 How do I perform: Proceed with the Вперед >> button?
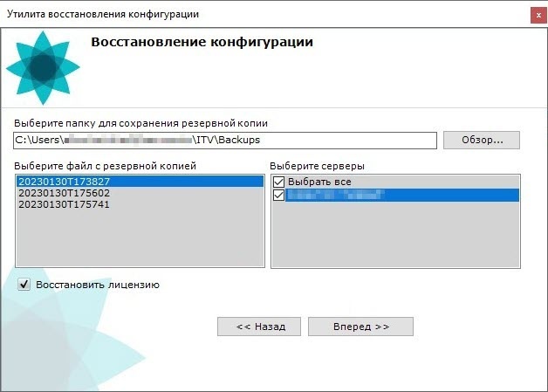pyautogui.click(x=360, y=327)
